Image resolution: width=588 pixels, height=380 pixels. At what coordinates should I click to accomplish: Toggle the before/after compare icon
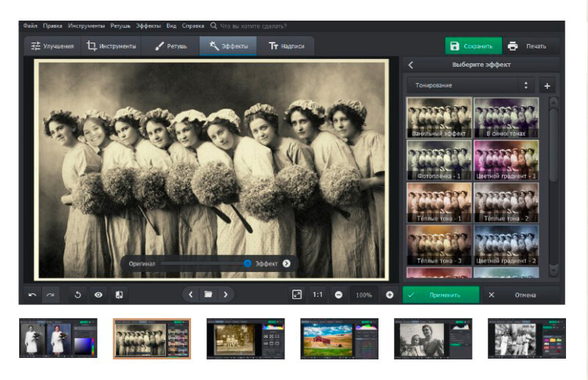tap(119, 295)
